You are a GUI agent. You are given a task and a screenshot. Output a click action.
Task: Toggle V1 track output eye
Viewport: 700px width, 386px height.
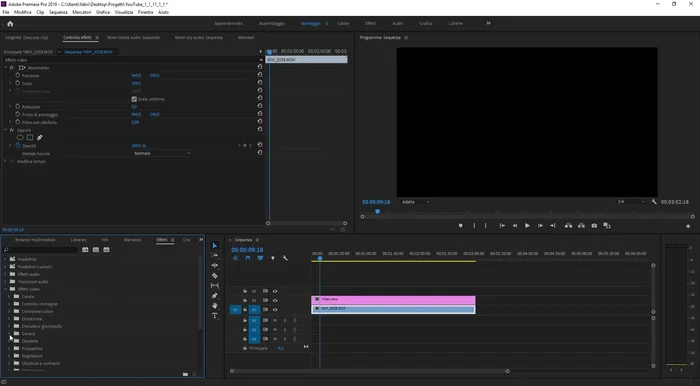(x=275, y=309)
